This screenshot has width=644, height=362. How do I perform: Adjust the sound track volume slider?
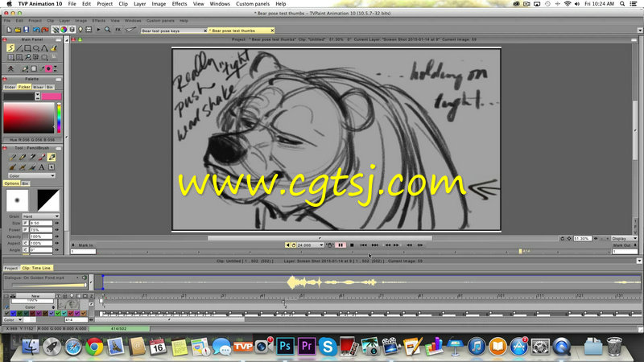[49, 285]
